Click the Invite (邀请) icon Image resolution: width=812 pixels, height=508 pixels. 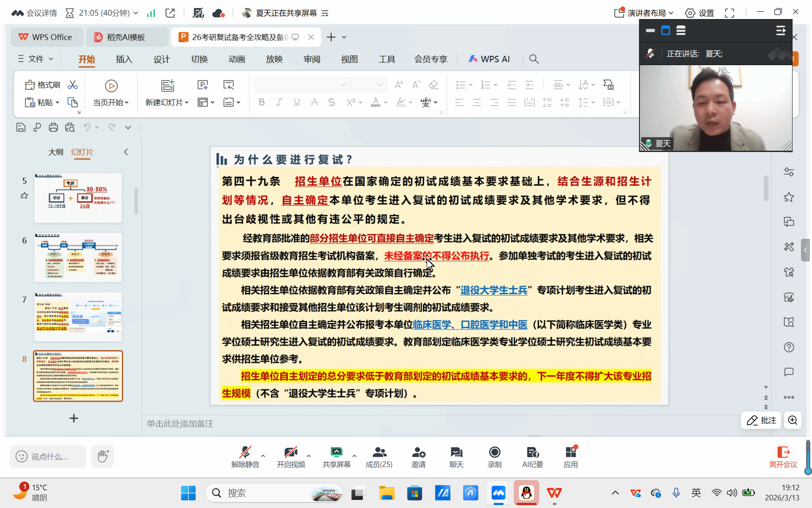[x=418, y=453]
